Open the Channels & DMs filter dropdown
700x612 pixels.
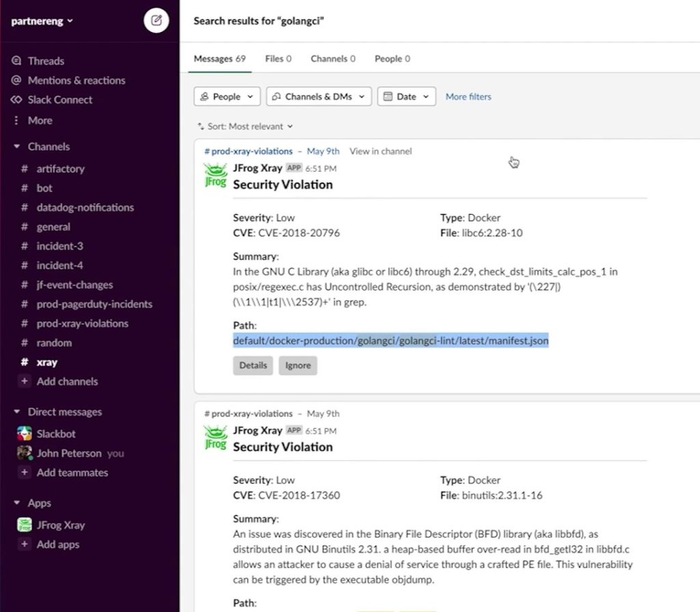coord(319,96)
